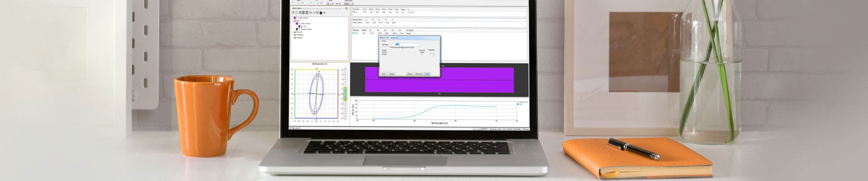Select the Yellow Sherbet row in standard table
Viewport: 868px width, 181px height.
pos(375,23)
